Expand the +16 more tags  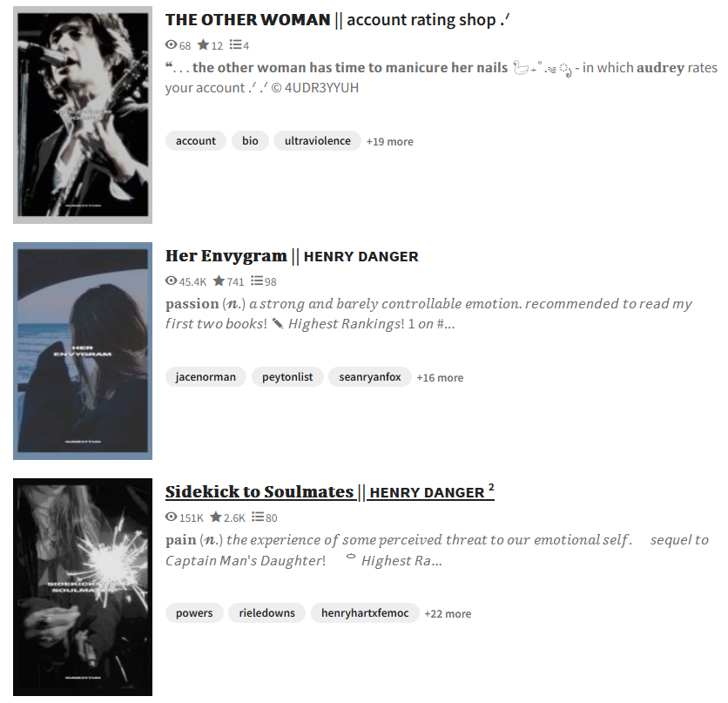coord(440,377)
